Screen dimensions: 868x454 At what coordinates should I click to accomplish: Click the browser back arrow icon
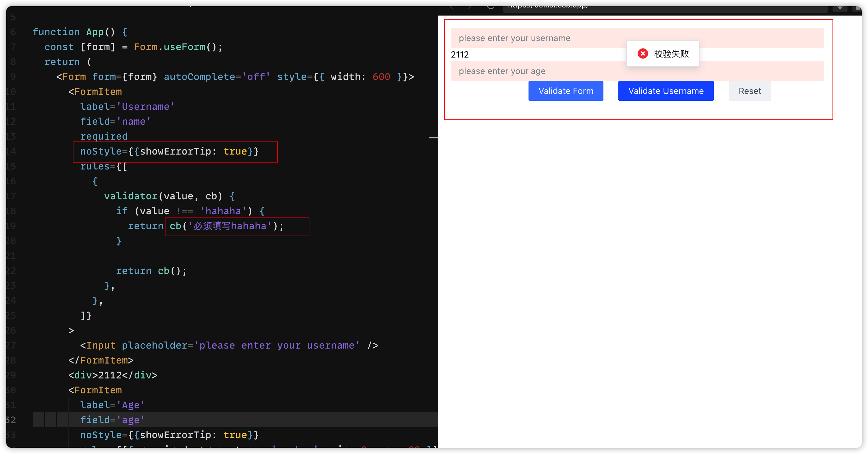point(451,7)
